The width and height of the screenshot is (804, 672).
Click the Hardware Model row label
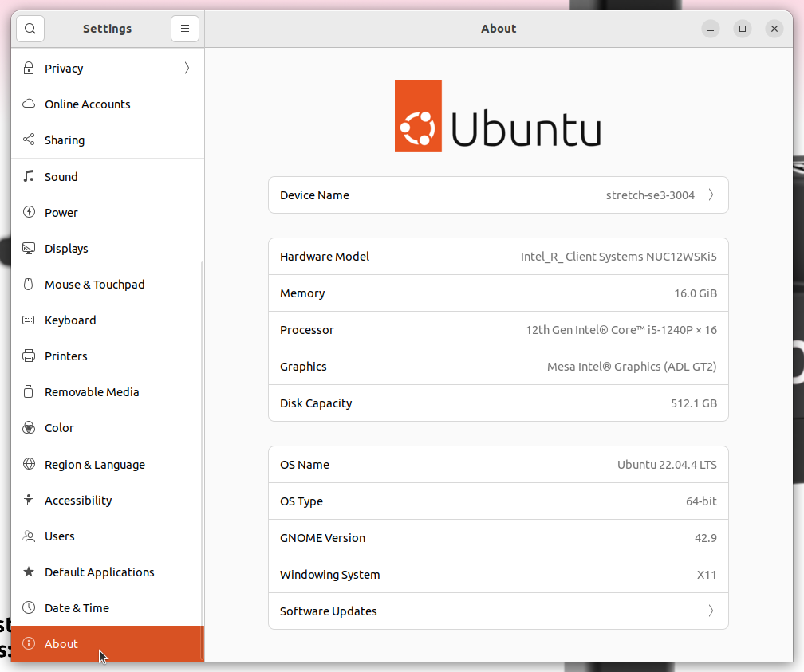point(325,257)
